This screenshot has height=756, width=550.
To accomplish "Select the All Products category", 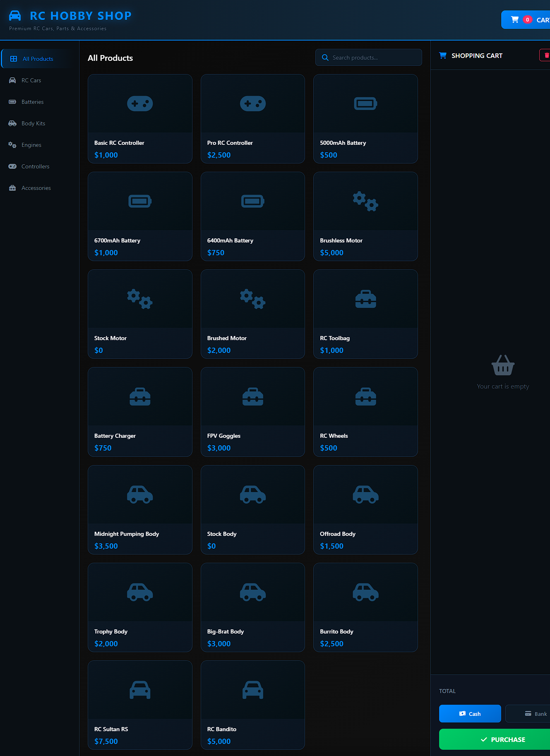I will click(x=40, y=59).
